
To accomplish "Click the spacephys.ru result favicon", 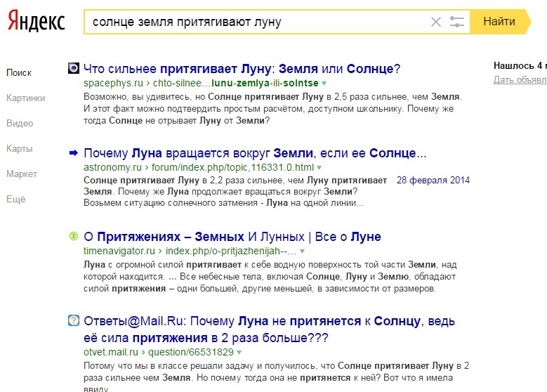I will (73, 68).
